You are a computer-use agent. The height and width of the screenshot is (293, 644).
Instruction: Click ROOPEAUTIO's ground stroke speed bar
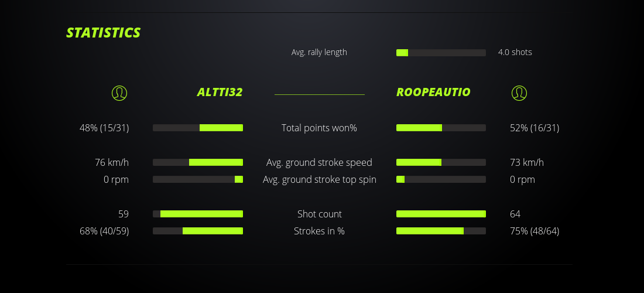pos(441,162)
